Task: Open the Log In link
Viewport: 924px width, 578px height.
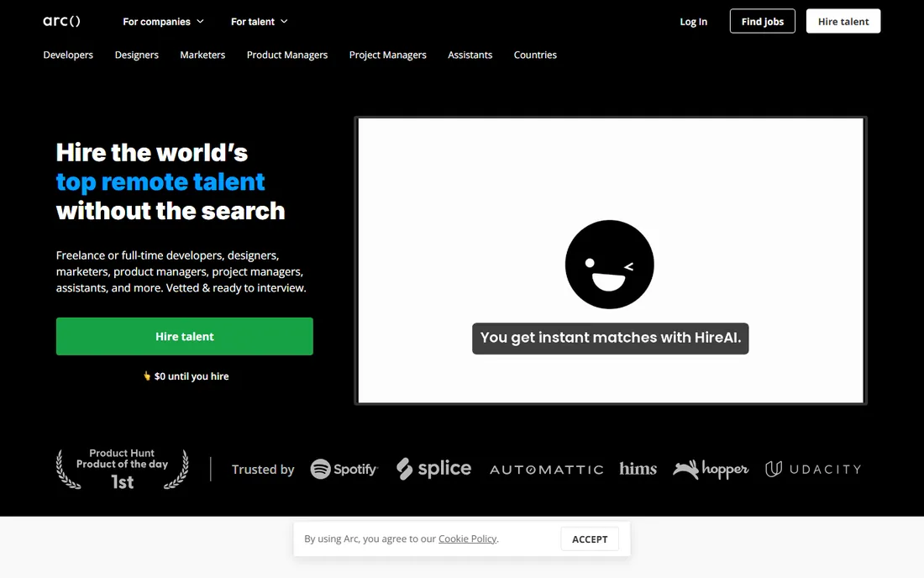Action: coord(693,21)
